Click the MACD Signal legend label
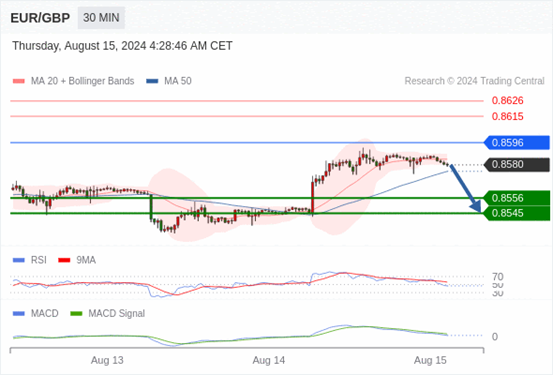The width and height of the screenshot is (553, 375). 116,314
